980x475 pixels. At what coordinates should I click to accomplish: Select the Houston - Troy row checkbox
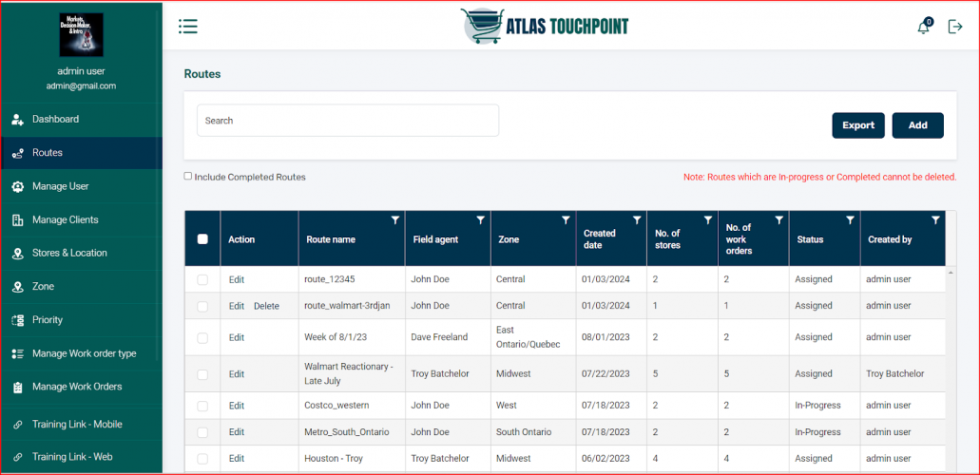202,459
